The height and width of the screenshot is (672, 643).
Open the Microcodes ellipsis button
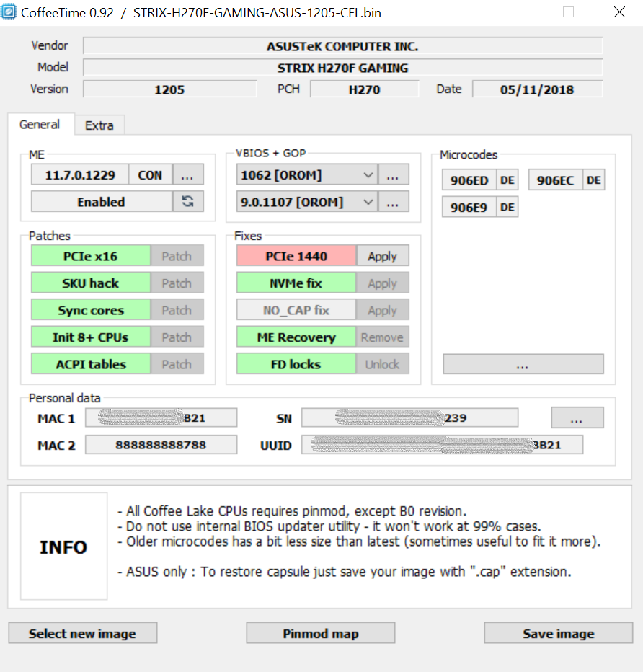coord(523,364)
